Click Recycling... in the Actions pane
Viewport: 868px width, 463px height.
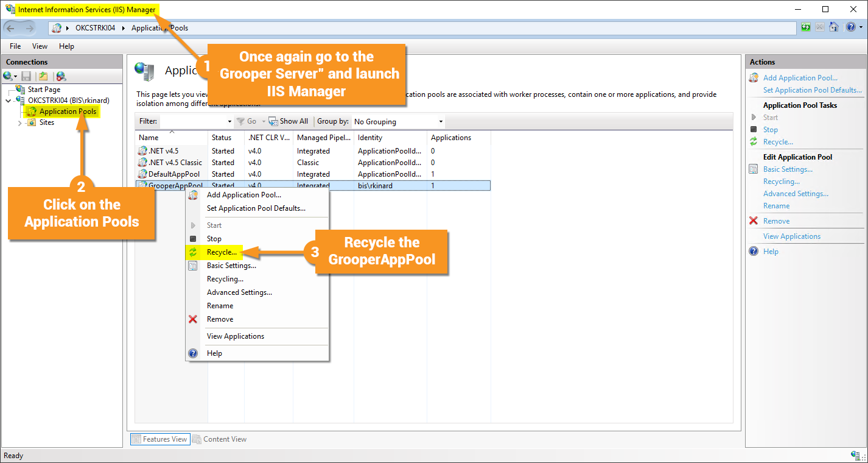tap(782, 182)
